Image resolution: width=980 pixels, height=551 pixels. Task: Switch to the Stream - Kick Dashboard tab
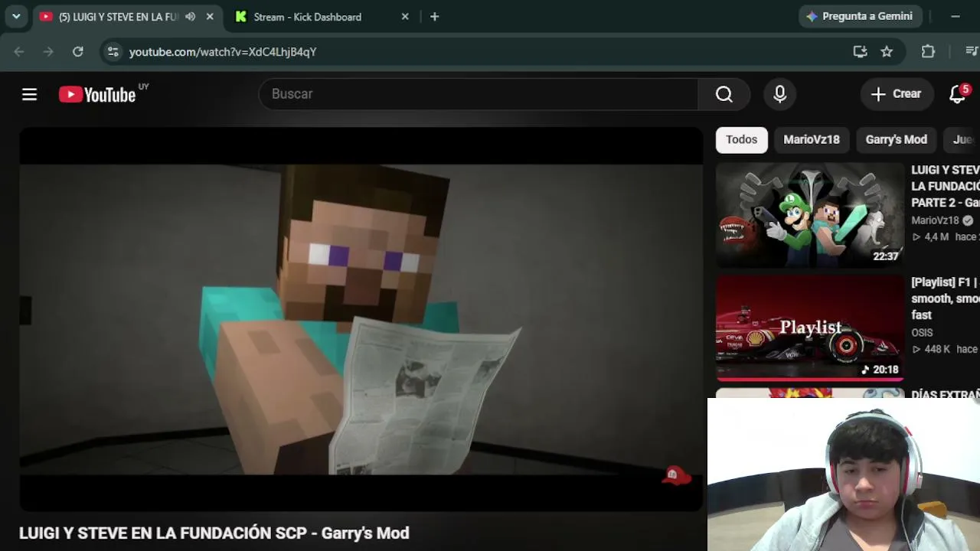(321, 16)
